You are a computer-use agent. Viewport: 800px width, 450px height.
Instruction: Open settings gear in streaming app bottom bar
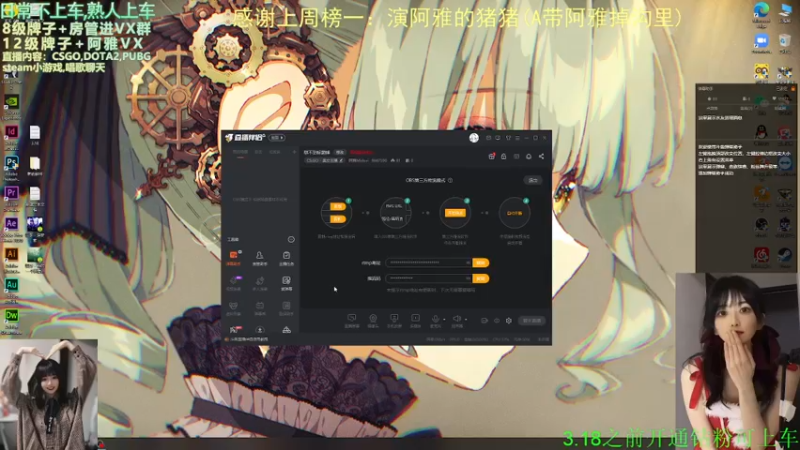[x=509, y=320]
